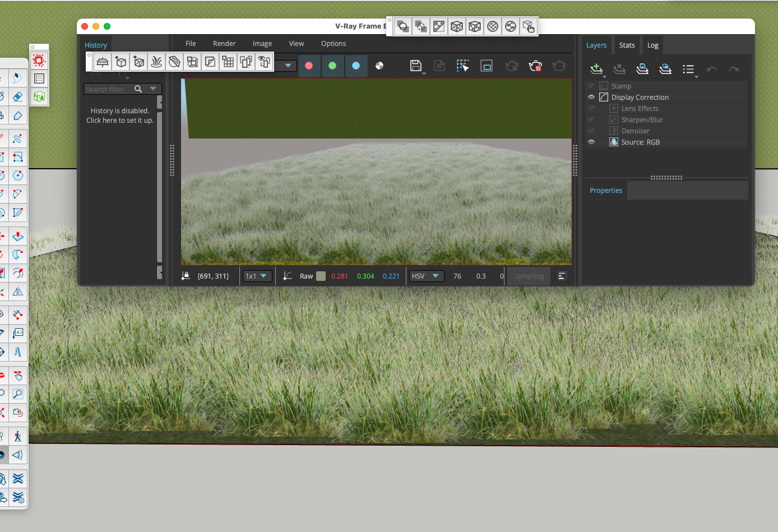The image size is (778, 532).
Task: Add V-Ray clipper object
Action: pos(174,62)
